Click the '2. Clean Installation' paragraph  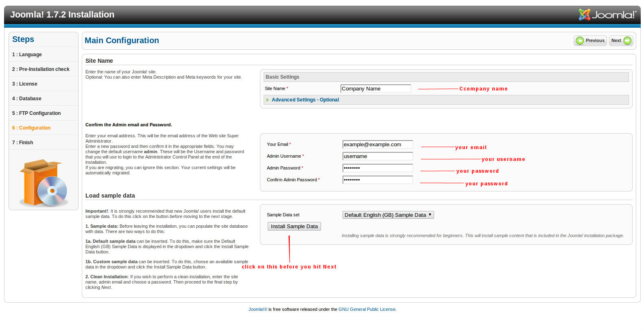coord(162,282)
